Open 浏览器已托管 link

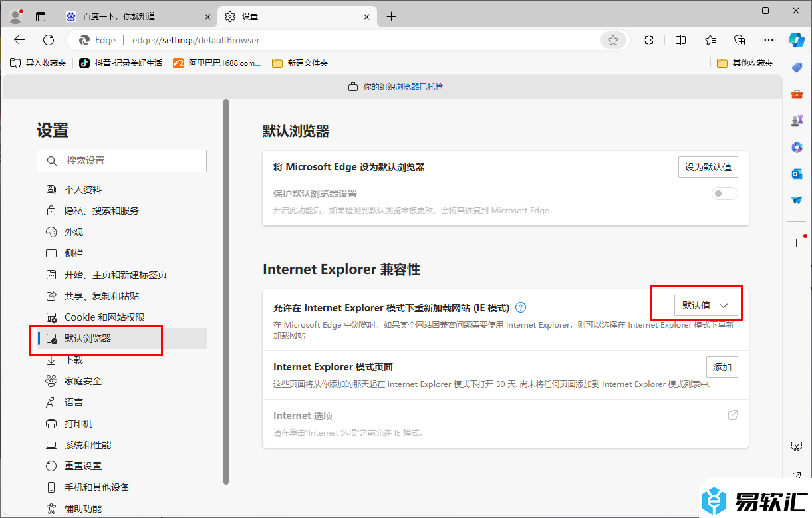(x=420, y=87)
